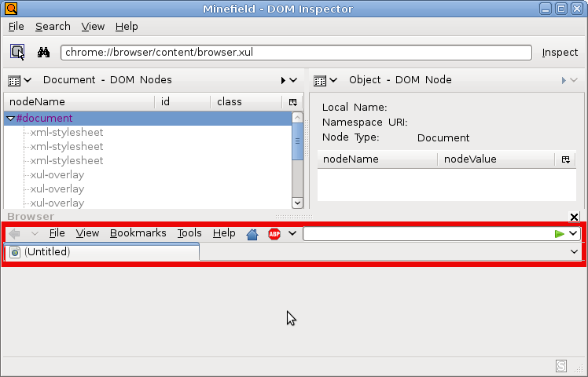Select the (Untitled) tab

click(102, 252)
